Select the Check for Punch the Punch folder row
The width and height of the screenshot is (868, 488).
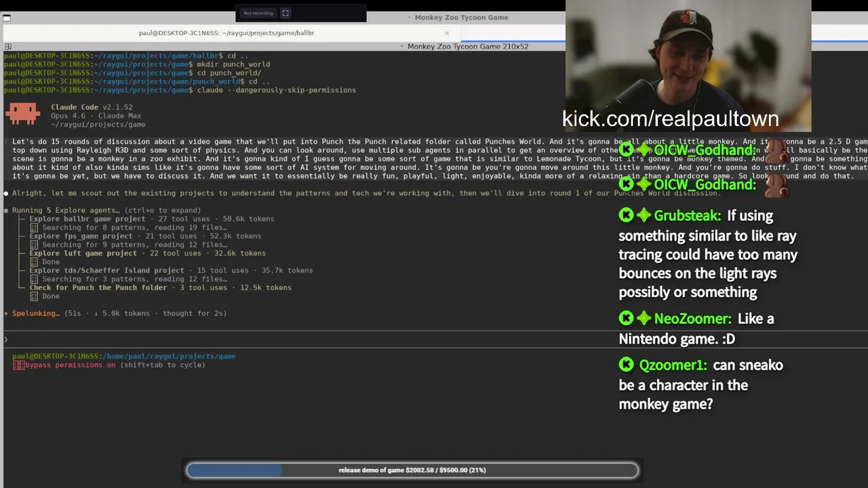click(160, 287)
